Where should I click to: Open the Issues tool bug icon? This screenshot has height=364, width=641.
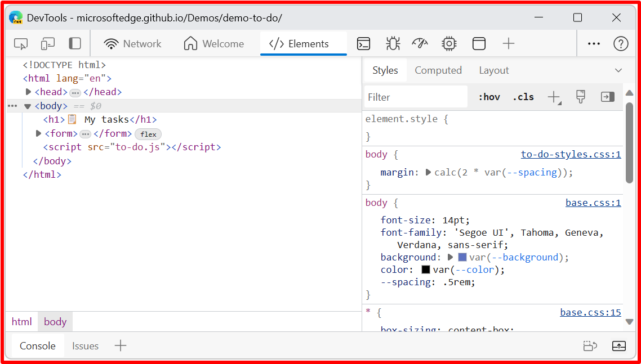[392, 43]
